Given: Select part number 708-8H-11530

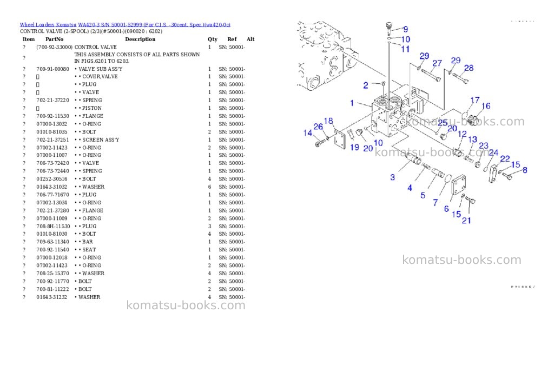Looking at the screenshot, I should (53, 227).
